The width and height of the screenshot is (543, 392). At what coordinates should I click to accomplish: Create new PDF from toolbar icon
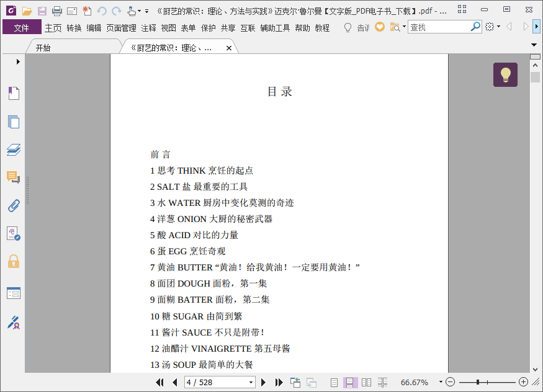point(87,11)
